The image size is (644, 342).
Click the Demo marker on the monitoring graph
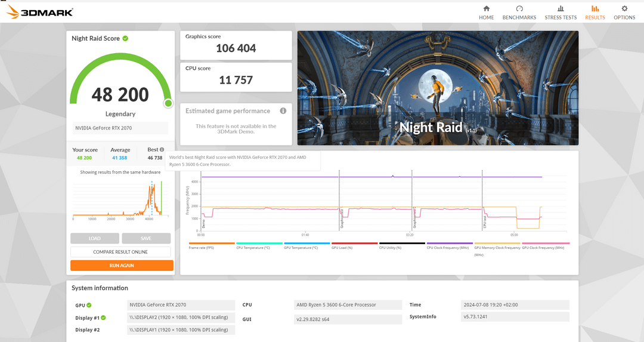pos(203,224)
